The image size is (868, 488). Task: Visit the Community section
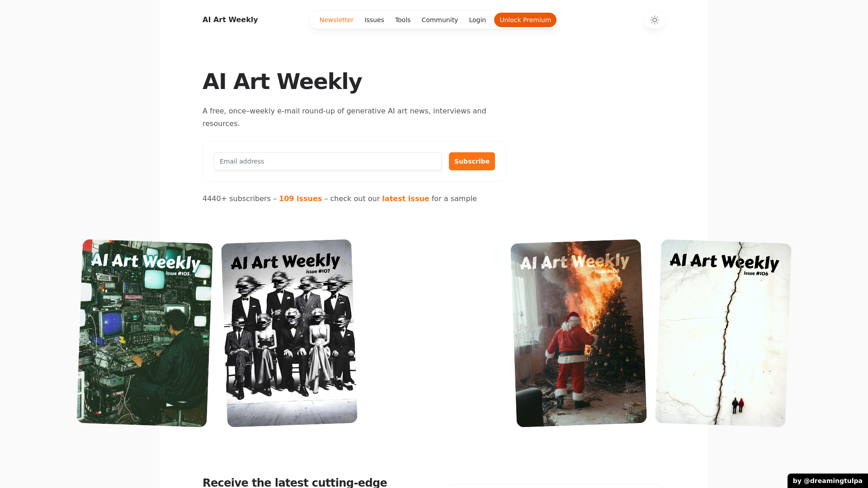click(440, 20)
